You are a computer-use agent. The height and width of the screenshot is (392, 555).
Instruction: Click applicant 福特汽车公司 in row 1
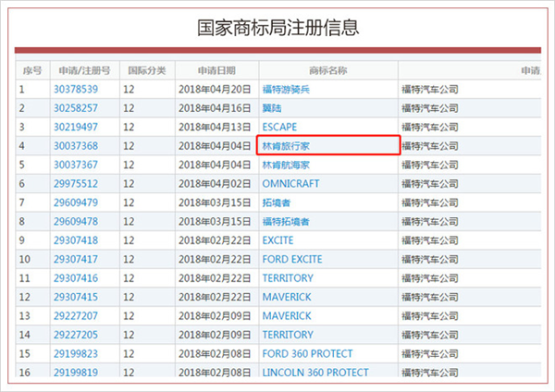pos(430,89)
